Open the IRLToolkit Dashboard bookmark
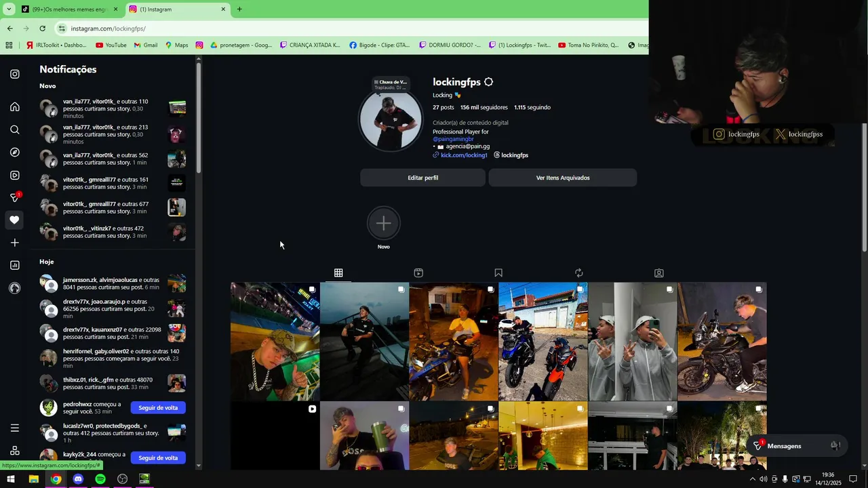The height and width of the screenshot is (488, 868). pyautogui.click(x=56, y=45)
